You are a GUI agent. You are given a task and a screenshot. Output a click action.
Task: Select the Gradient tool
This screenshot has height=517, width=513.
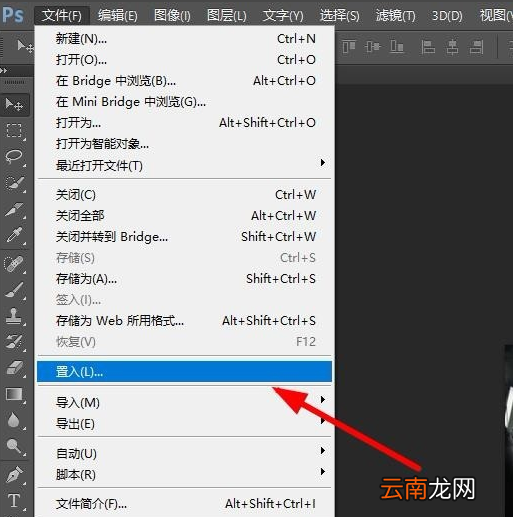coord(14,394)
